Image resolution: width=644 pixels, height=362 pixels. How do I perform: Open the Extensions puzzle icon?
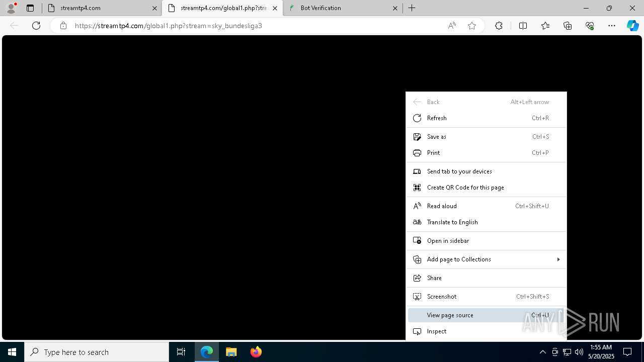(x=499, y=26)
